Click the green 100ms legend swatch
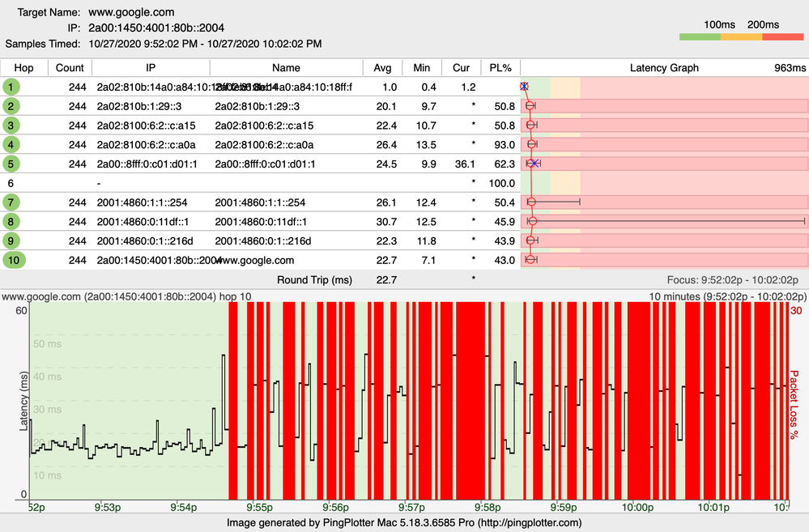The image size is (809, 532). (x=700, y=37)
